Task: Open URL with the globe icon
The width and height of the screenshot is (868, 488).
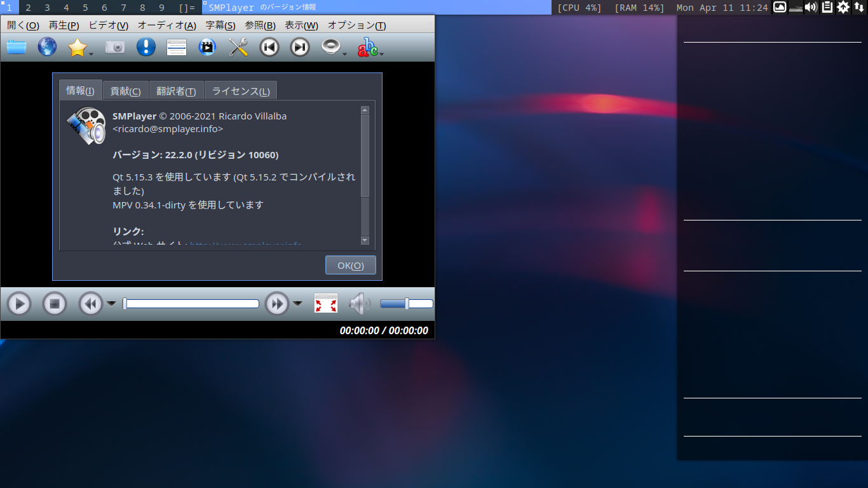Action: (x=47, y=47)
